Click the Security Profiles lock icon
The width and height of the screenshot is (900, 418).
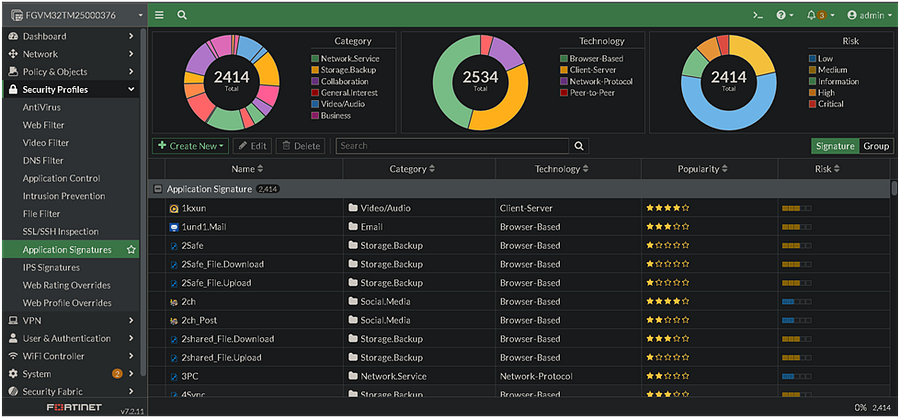[x=13, y=90]
